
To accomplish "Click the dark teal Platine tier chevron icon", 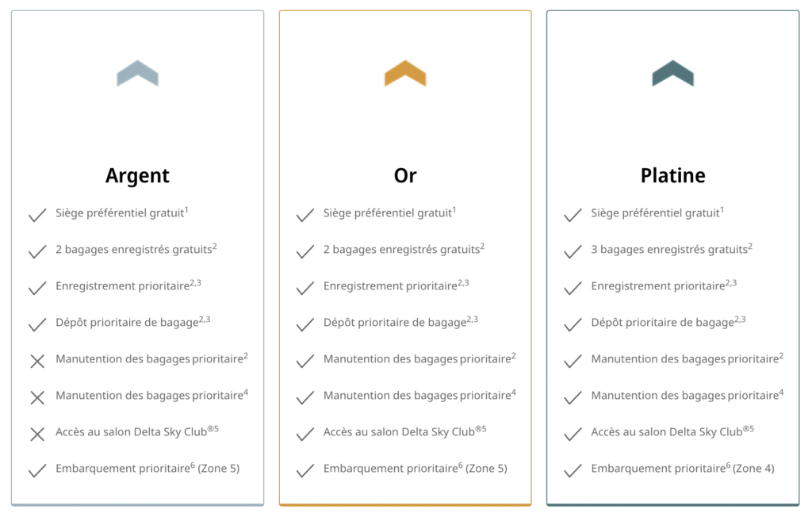I will click(672, 73).
